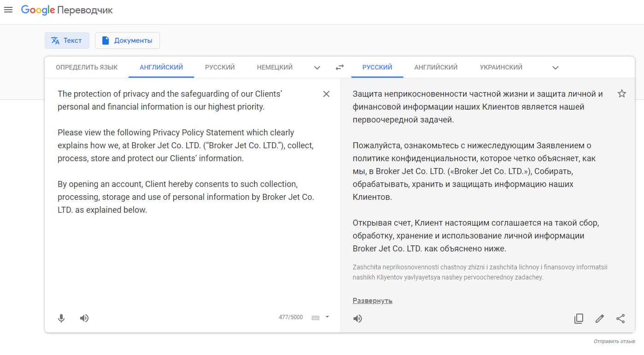Choose НЕМЕЦКИЙ as source language
Image resolution: width=644 pixels, height=355 pixels.
(275, 67)
